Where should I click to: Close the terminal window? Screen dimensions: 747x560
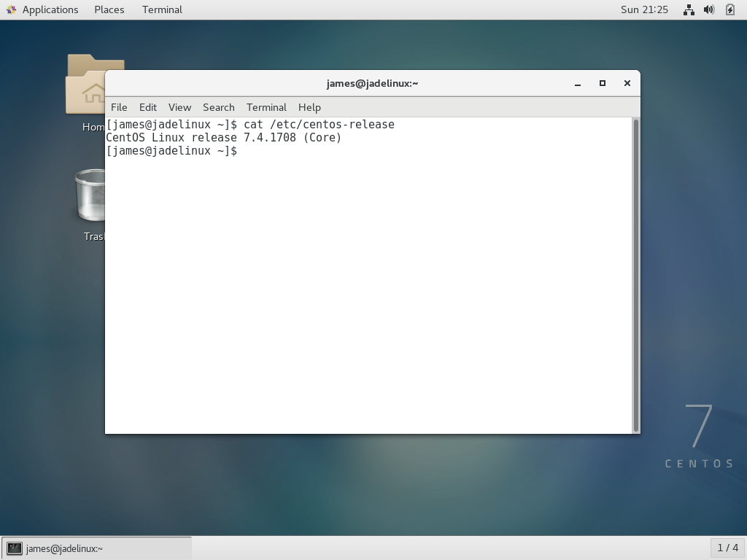627,83
